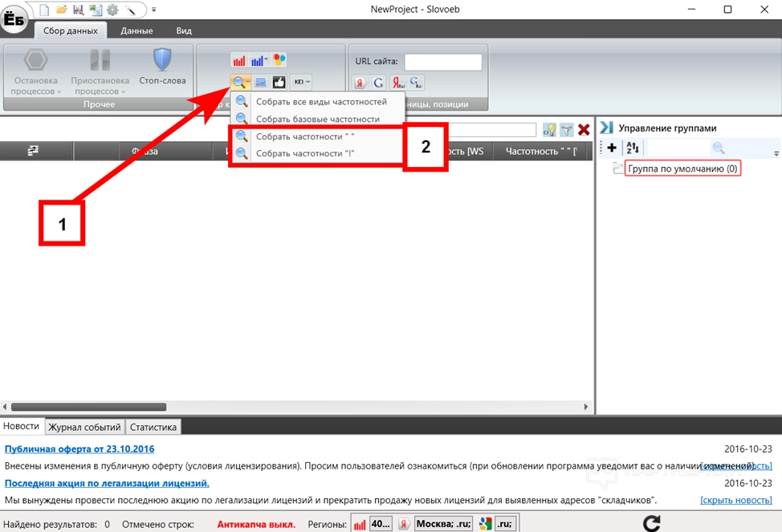Switch to the Вид ribbon tab
The image size is (782, 532).
point(184,30)
